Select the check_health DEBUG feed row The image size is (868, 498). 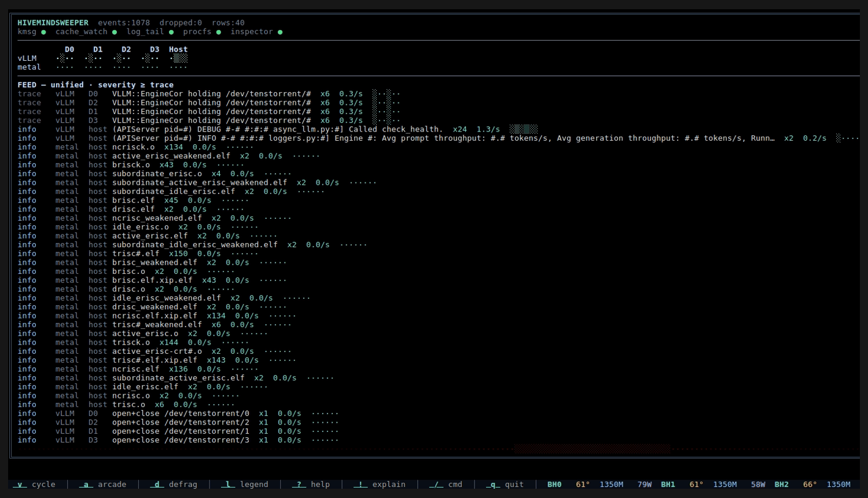(277, 129)
